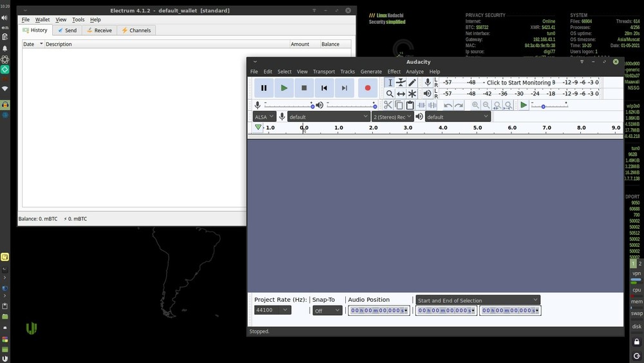Click the Balance column header in Electrum
The width and height of the screenshot is (644, 363).
coord(336,44)
